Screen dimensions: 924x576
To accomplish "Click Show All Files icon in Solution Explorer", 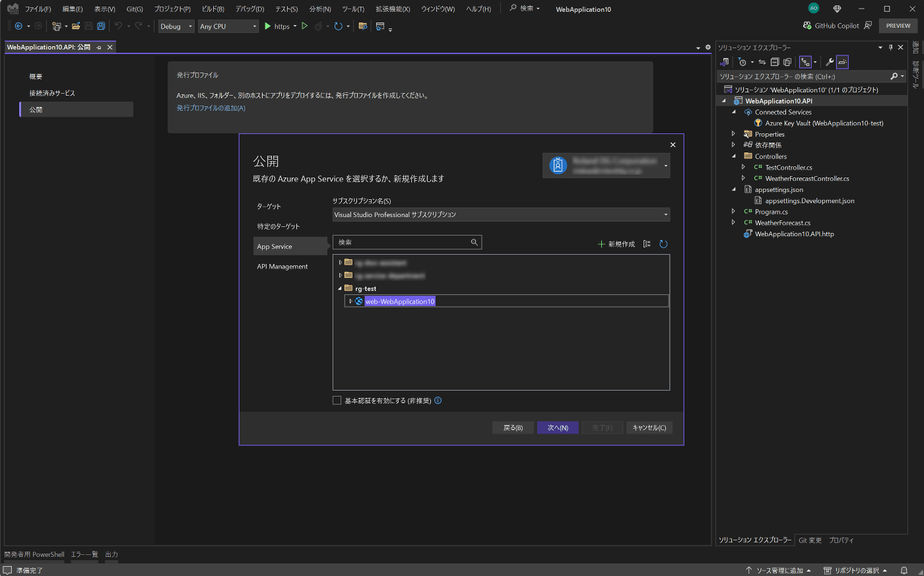I will point(787,62).
